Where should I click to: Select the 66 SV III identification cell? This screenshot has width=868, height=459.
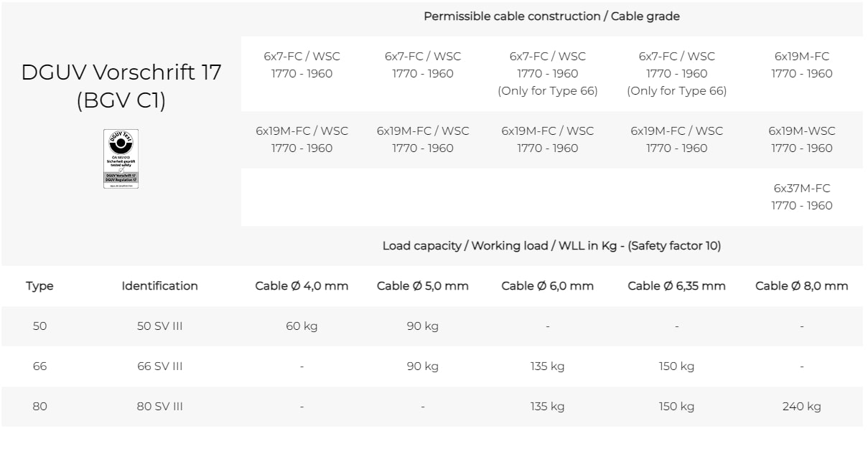tap(159, 366)
